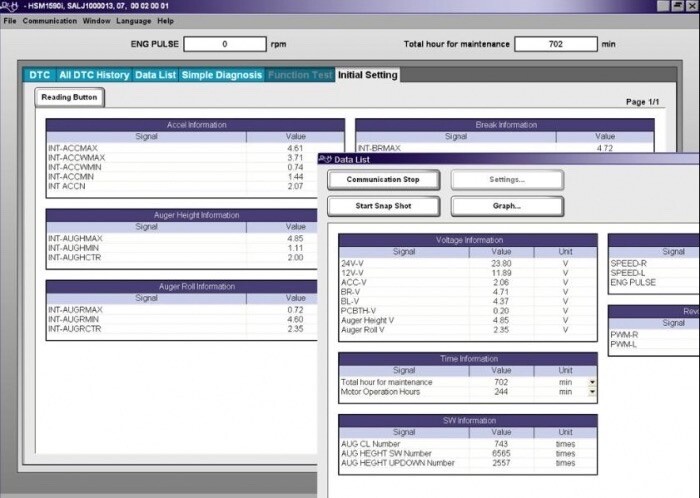Click the Page 1/1 indicator
700x498 pixels.
coord(642,102)
